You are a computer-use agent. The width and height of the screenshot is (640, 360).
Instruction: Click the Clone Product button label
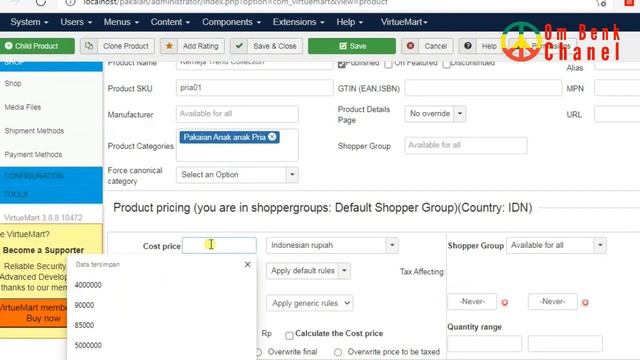[x=126, y=46]
